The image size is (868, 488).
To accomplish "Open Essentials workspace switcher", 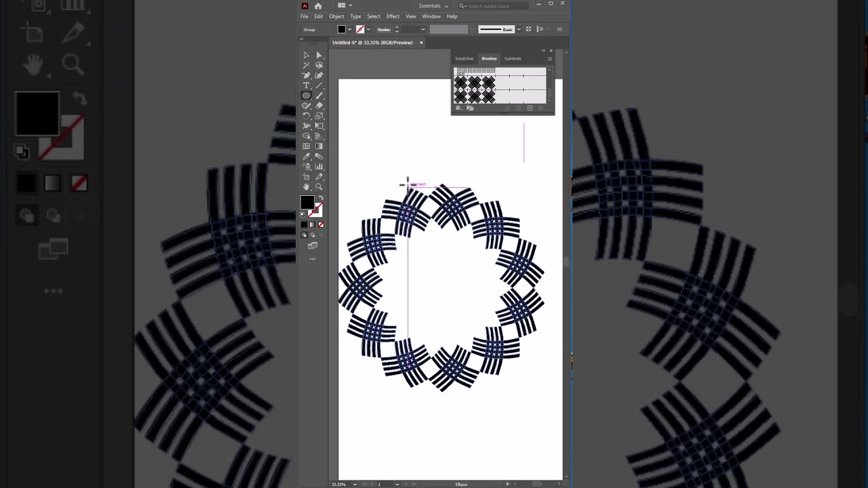I will pos(433,5).
